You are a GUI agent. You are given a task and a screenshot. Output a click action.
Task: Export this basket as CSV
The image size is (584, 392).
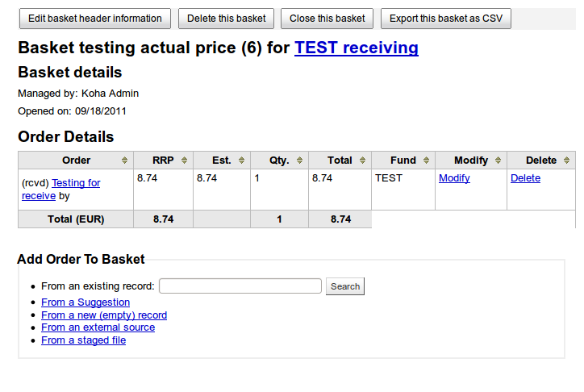pos(446,19)
